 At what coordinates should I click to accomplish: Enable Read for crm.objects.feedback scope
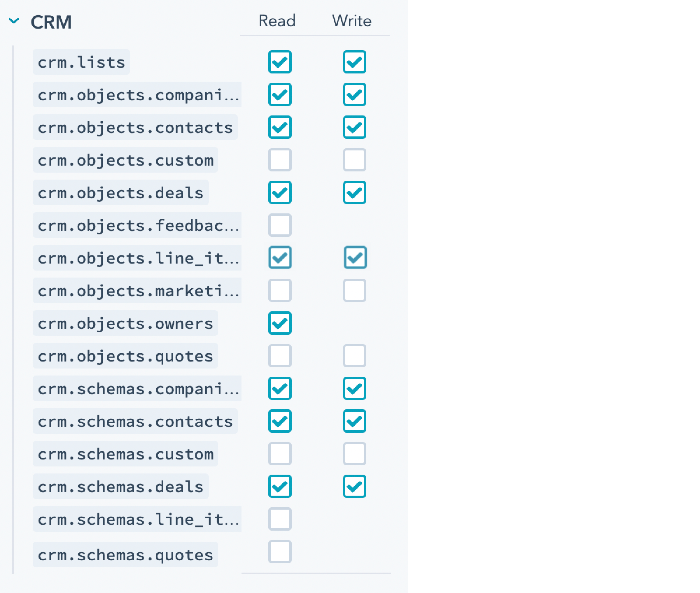(x=280, y=225)
